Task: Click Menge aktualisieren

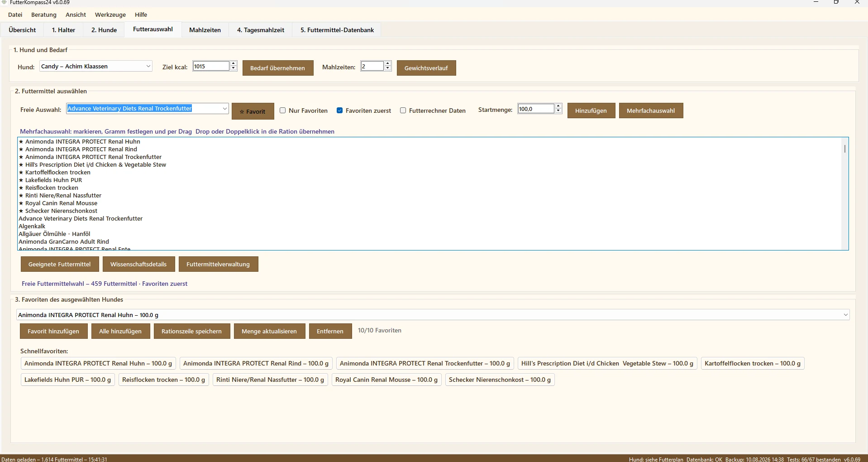Action: (x=269, y=331)
